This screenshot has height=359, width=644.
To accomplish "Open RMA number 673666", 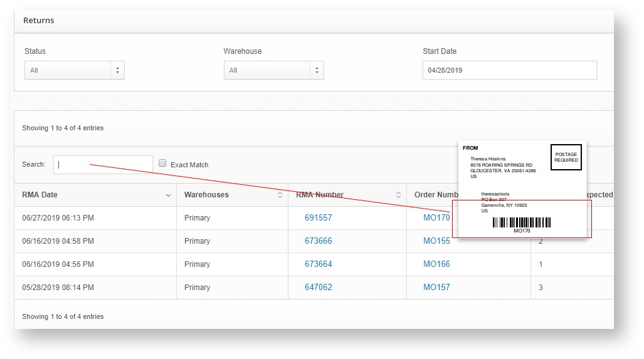I will click(x=319, y=241).
